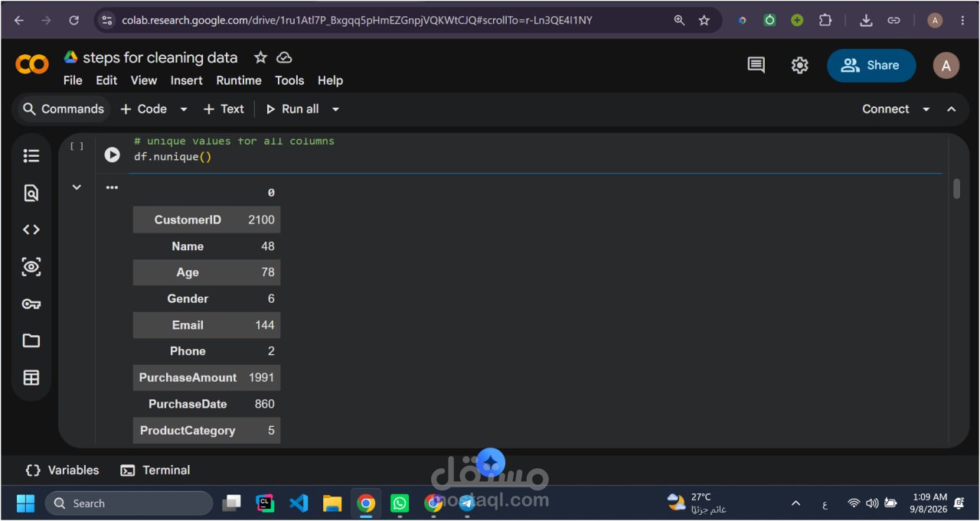Open the eye-shaped data inspector sidebar icon

click(x=31, y=267)
